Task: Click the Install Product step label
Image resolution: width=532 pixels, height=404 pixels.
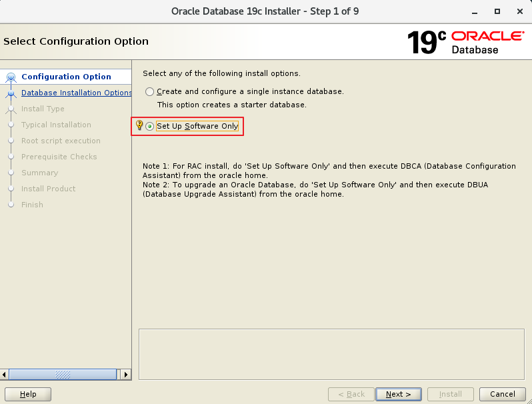Action: (48, 189)
